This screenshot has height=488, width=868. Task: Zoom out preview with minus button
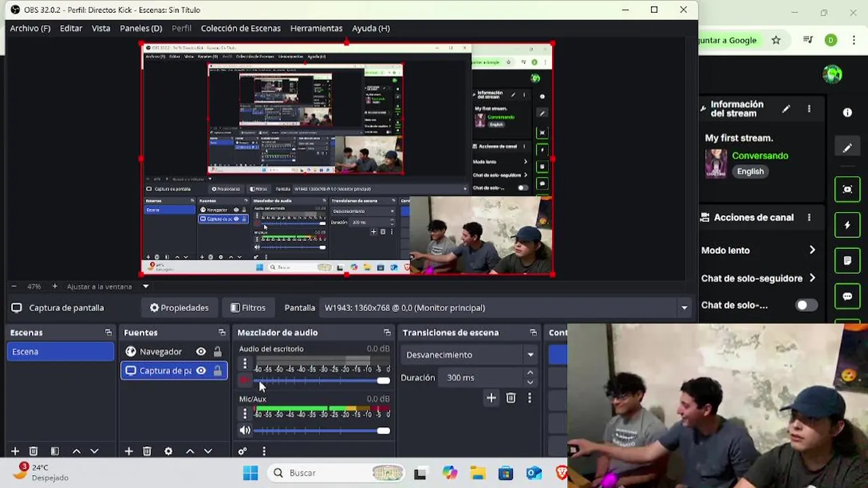click(x=14, y=287)
